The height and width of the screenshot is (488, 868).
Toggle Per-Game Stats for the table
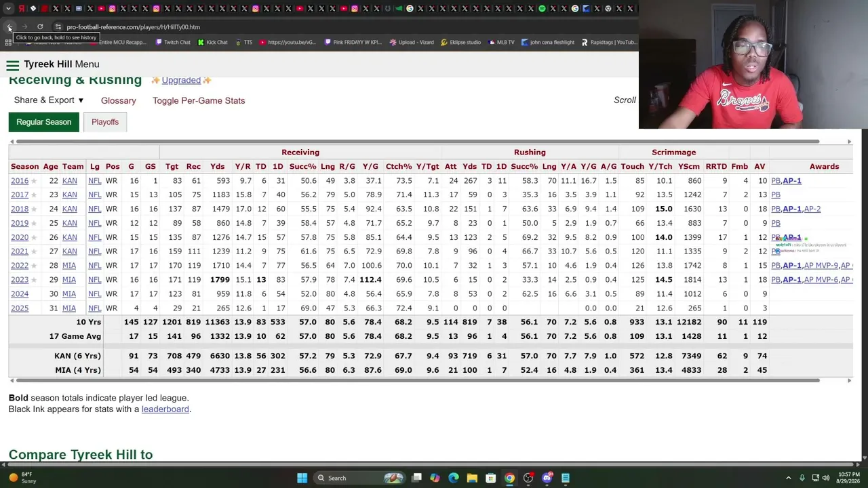pos(199,100)
